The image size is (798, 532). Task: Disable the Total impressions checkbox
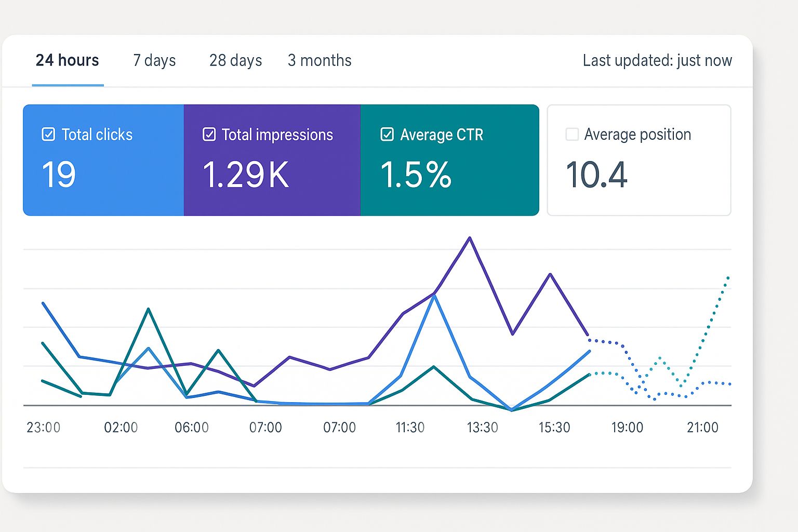209,134
